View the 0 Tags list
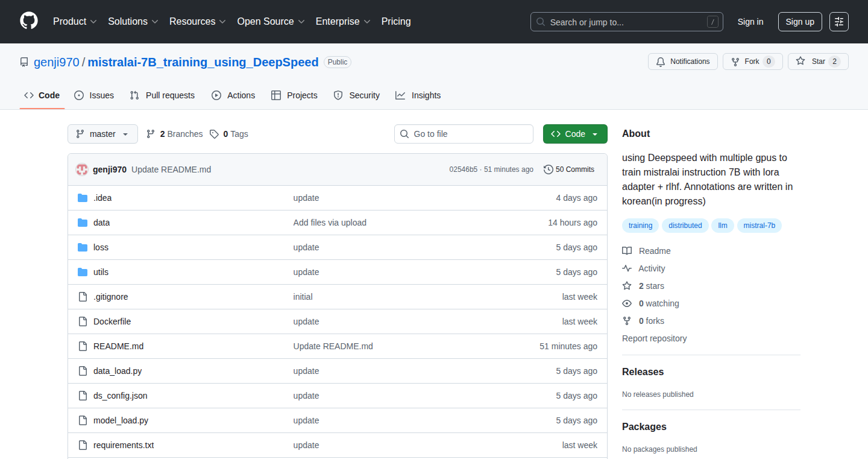 click(229, 134)
